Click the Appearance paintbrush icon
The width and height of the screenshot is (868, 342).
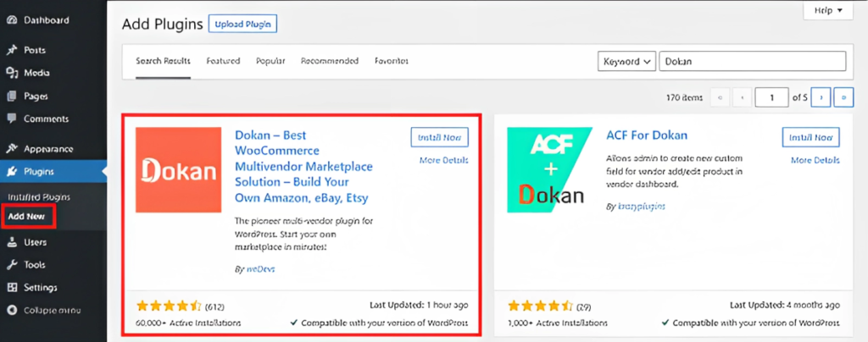(x=12, y=149)
